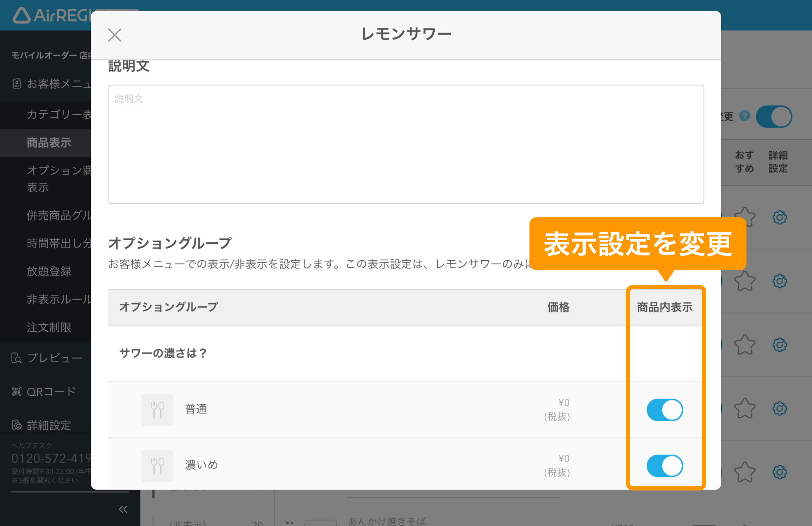Screen dimensions: 812x526
Task: Click second row おすすめ star icon
Action: coord(745,281)
